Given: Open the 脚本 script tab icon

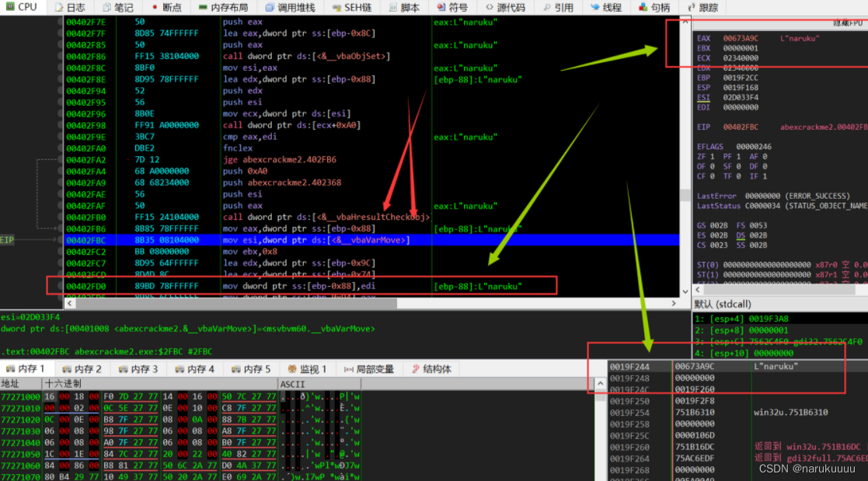Looking at the screenshot, I should [x=404, y=7].
